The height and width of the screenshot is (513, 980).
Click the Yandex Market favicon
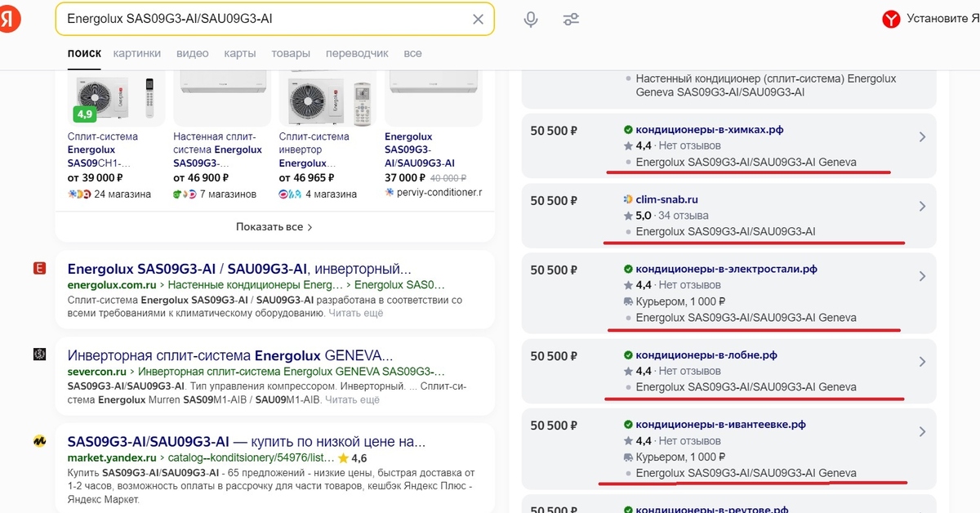tap(38, 441)
